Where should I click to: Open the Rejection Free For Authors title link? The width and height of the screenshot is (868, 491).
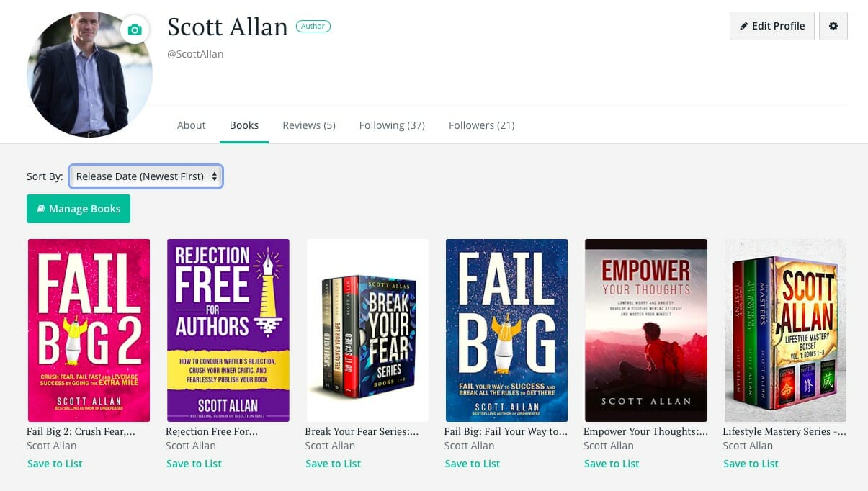[x=211, y=431]
